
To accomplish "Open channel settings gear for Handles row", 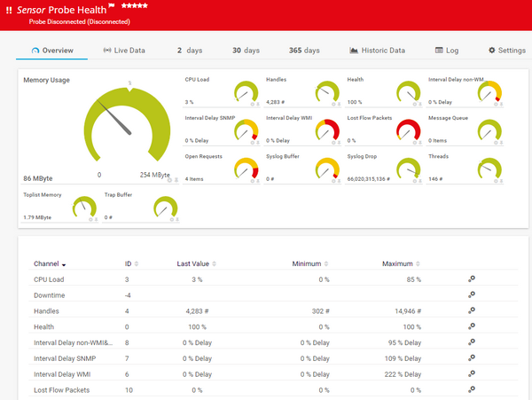I will [x=472, y=310].
